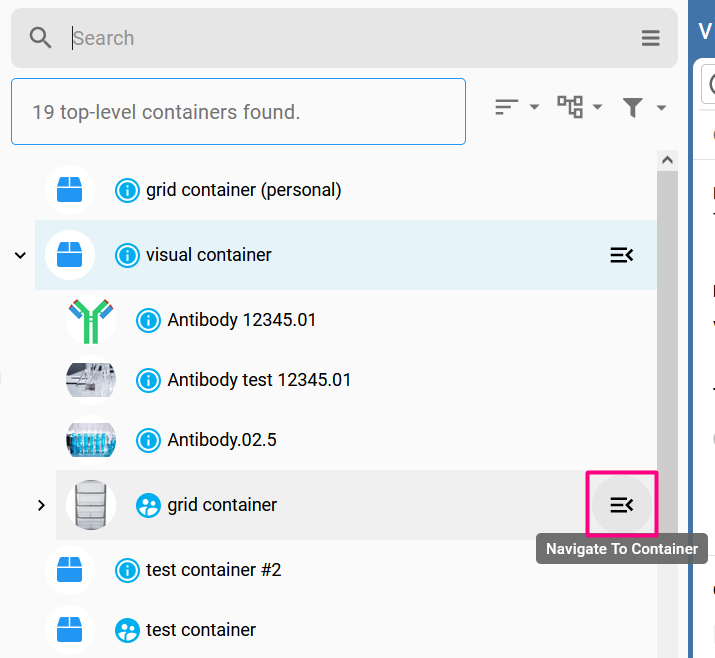Select Antibody 12345.01 item

(356, 320)
